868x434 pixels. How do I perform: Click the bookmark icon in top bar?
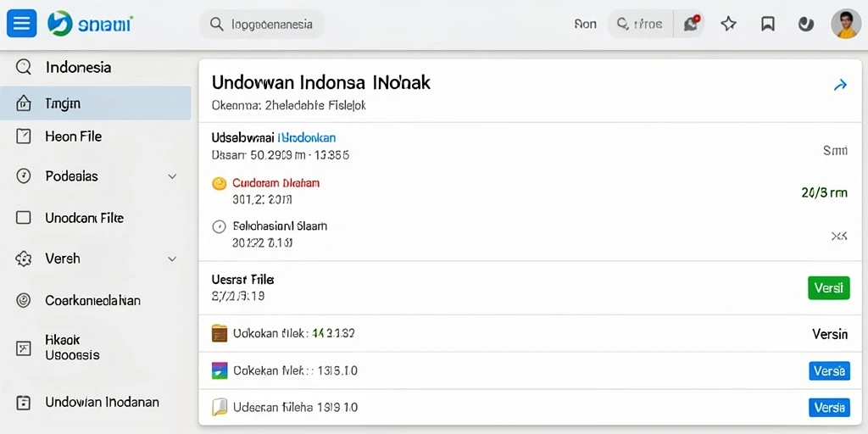pos(767,24)
